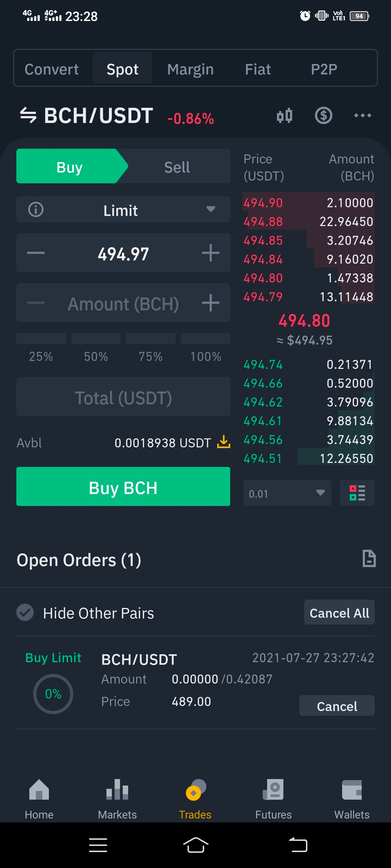Tap the swap pair arrows beside BCH/USDT
Screen dimensions: 391x868
click(x=28, y=115)
